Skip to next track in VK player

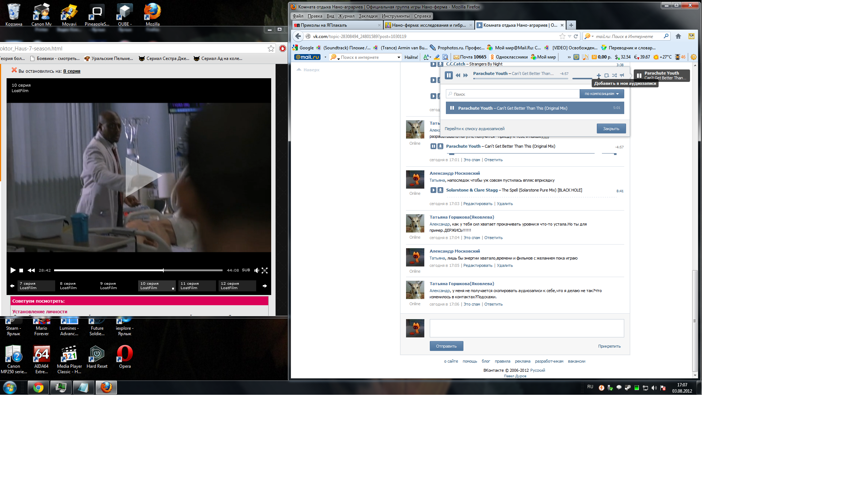[x=466, y=75]
